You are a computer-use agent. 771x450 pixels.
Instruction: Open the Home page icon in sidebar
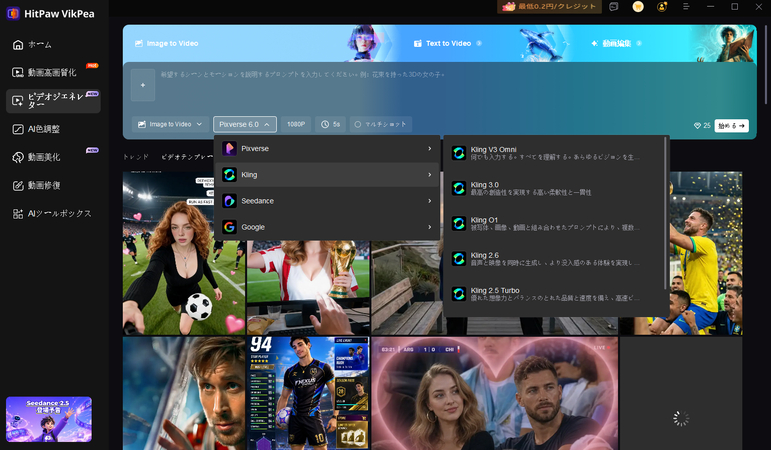click(x=18, y=45)
